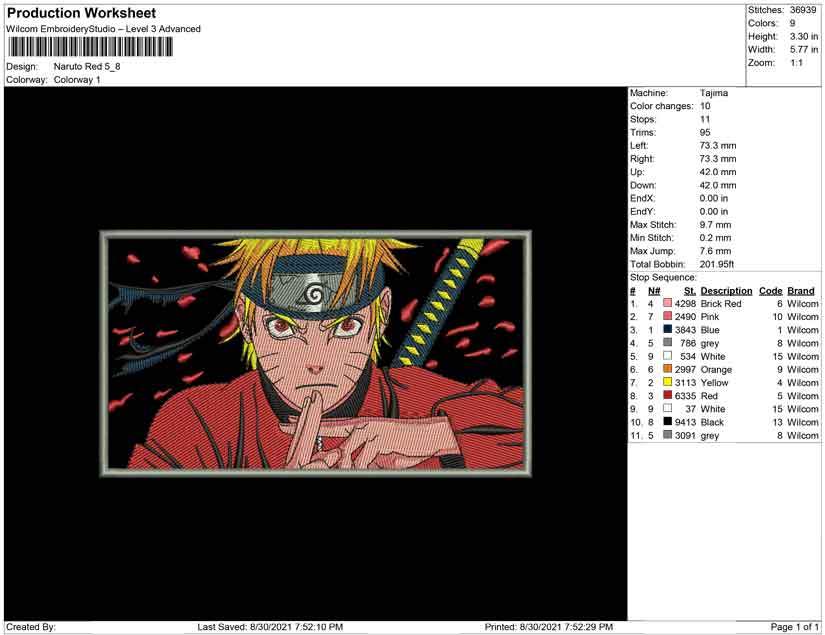Screen dimensions: 825x635
Task: Click 'Page 1 of 1' in footer
Action: pyautogui.click(x=794, y=627)
